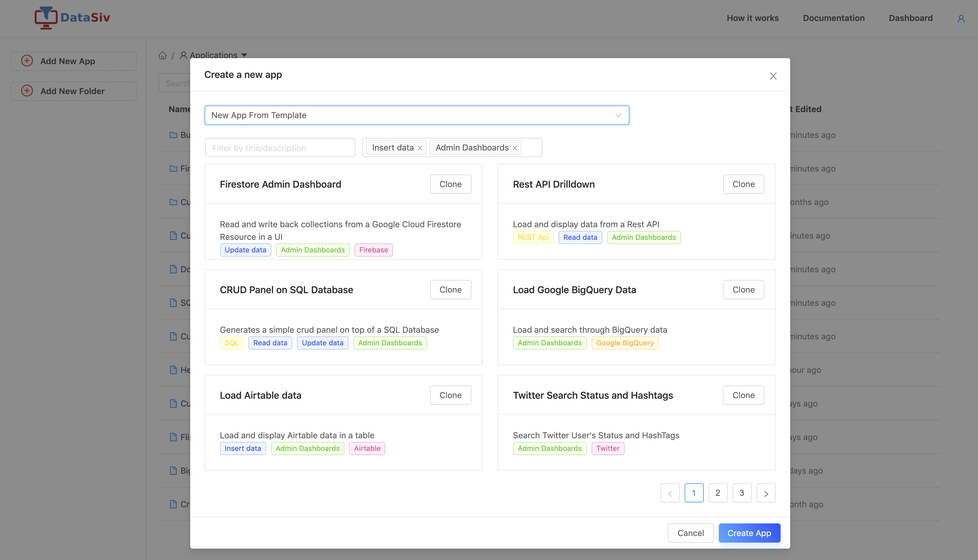Click the Add New App button

tap(73, 61)
